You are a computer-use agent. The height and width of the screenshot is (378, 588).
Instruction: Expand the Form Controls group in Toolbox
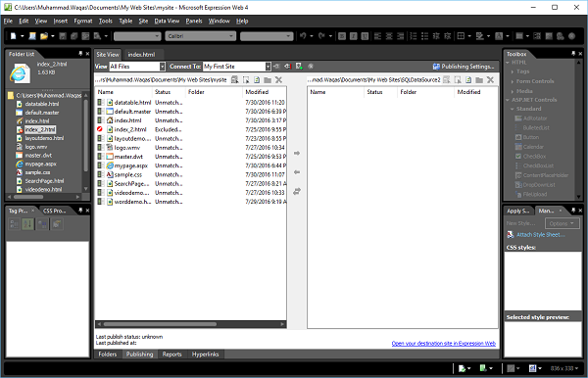click(513, 81)
